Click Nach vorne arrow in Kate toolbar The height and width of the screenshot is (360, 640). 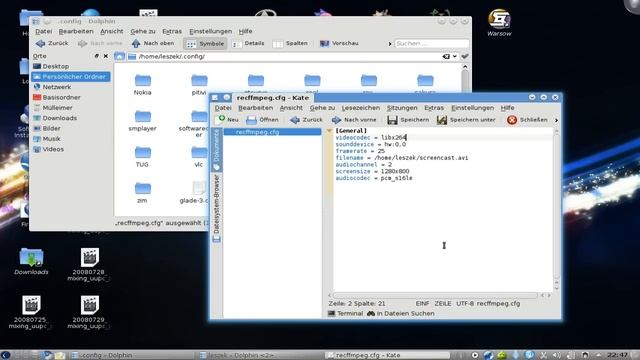336,120
